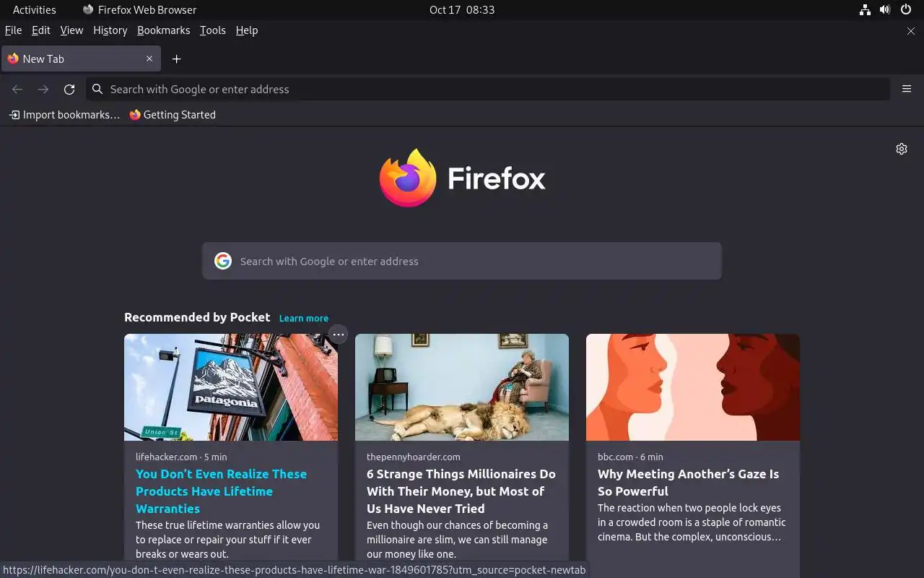Open Products Have Lifetime Warranties article
The image size is (924, 578).
(222, 491)
